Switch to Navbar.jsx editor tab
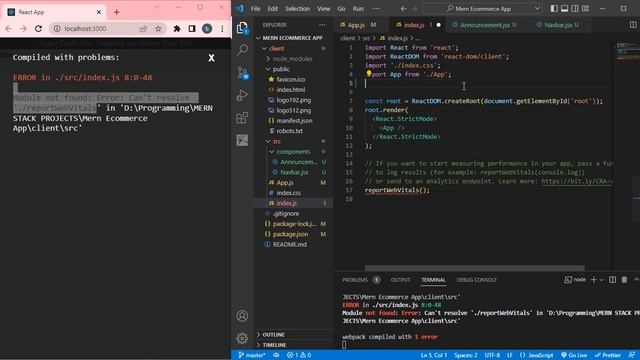This screenshot has width=640, height=360. coord(558,25)
